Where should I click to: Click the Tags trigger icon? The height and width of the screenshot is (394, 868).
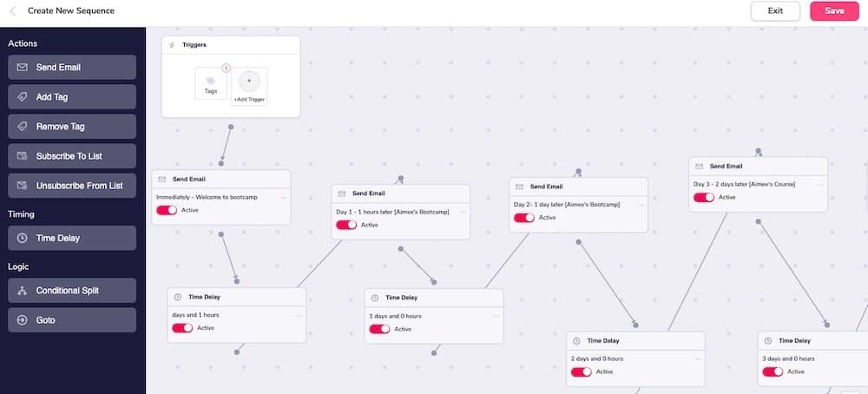pyautogui.click(x=210, y=82)
